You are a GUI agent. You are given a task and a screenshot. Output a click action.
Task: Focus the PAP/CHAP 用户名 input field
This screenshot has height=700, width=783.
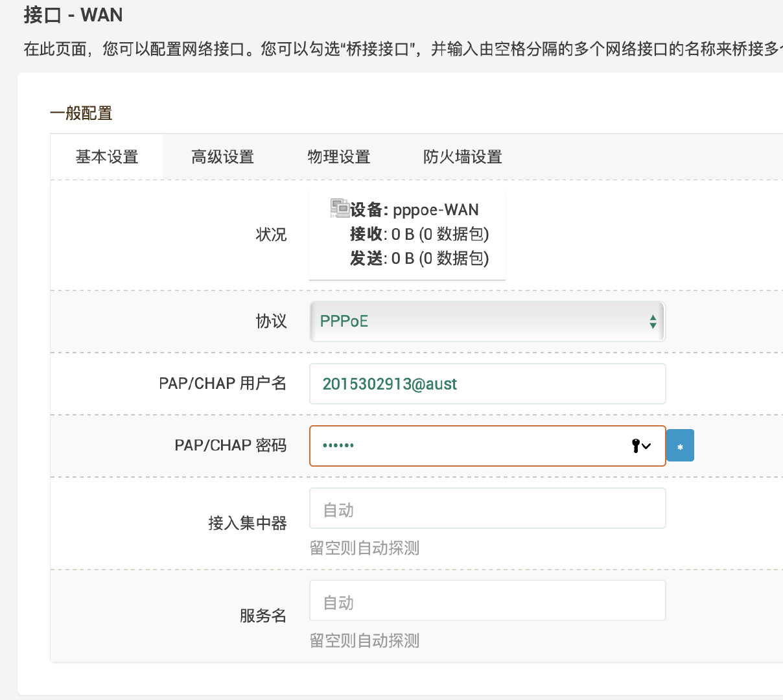[487, 384]
